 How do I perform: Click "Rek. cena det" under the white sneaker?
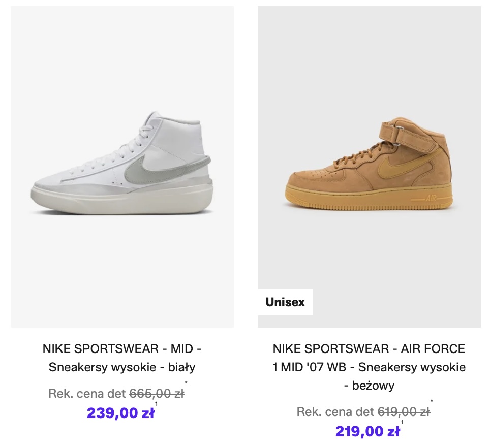[x=87, y=393]
